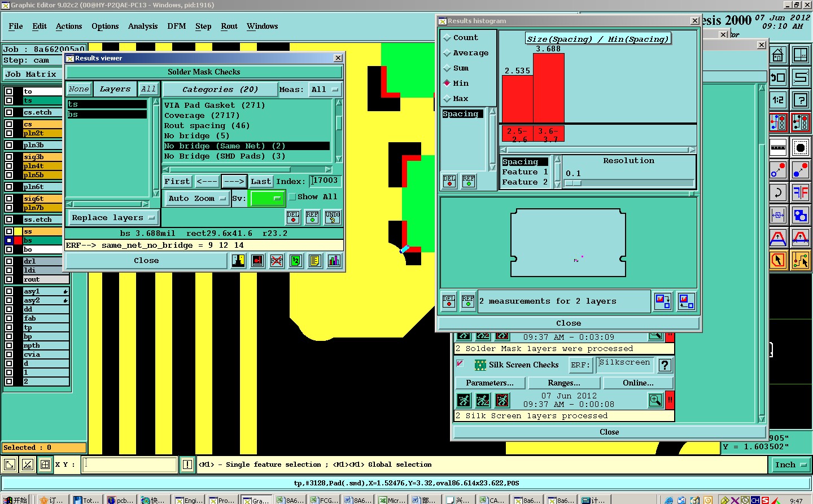Open the Rout menu
This screenshot has width=813, height=504.
[x=229, y=26]
